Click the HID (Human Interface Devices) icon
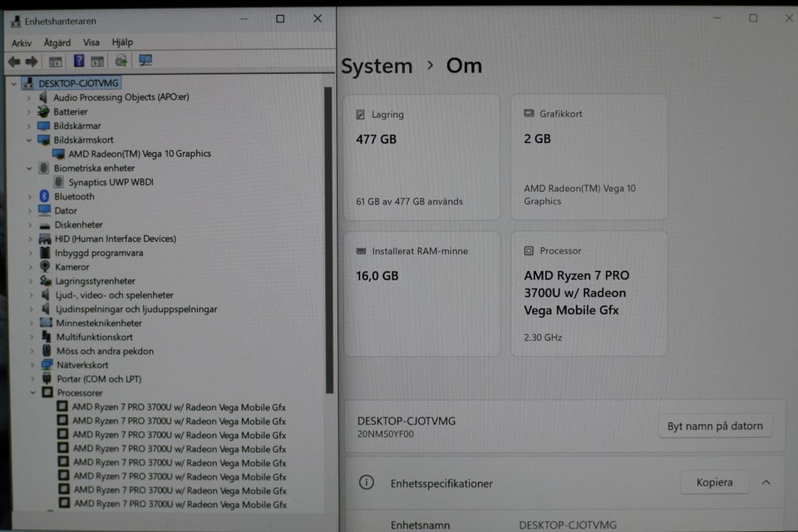The height and width of the screenshot is (532, 798). point(45,239)
